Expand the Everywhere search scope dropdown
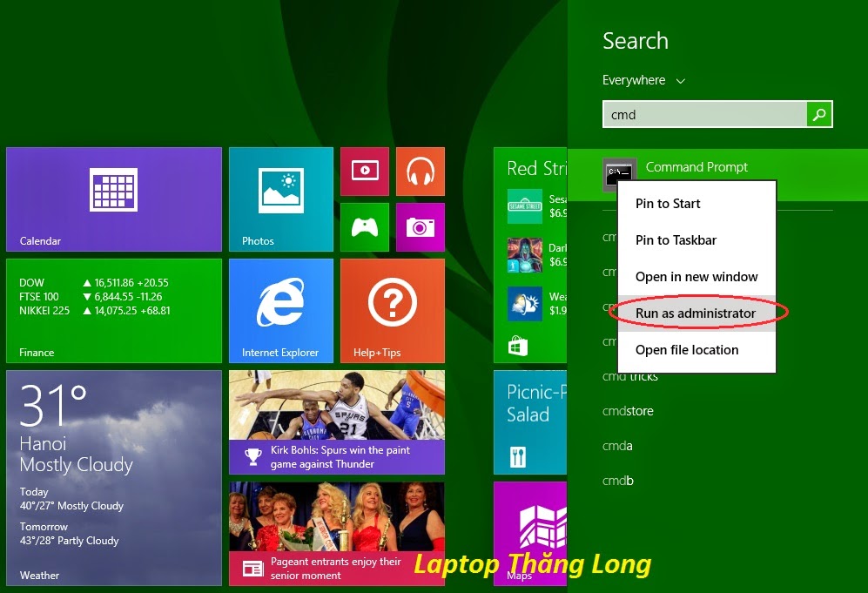The width and height of the screenshot is (868, 593). [x=643, y=81]
